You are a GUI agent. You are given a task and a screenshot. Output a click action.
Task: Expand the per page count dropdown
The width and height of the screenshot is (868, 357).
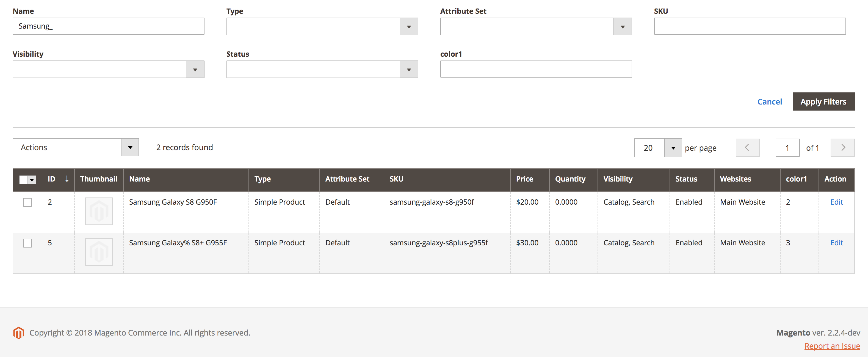(x=673, y=148)
